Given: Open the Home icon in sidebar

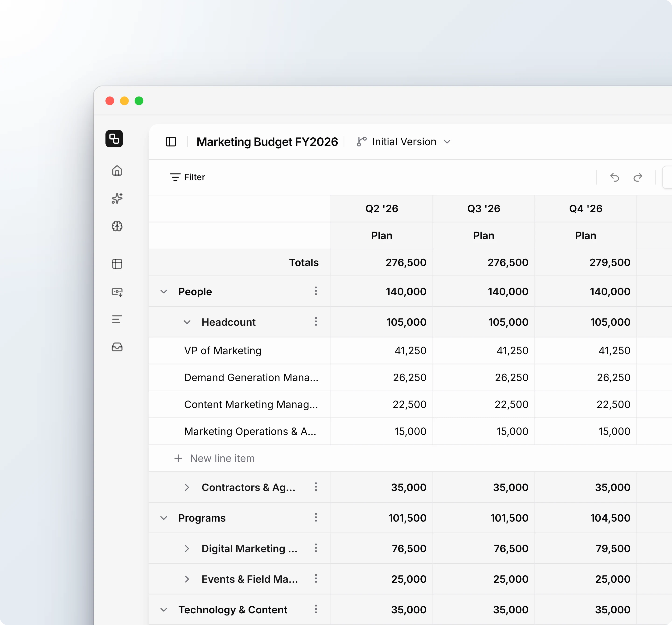Looking at the screenshot, I should 117,171.
